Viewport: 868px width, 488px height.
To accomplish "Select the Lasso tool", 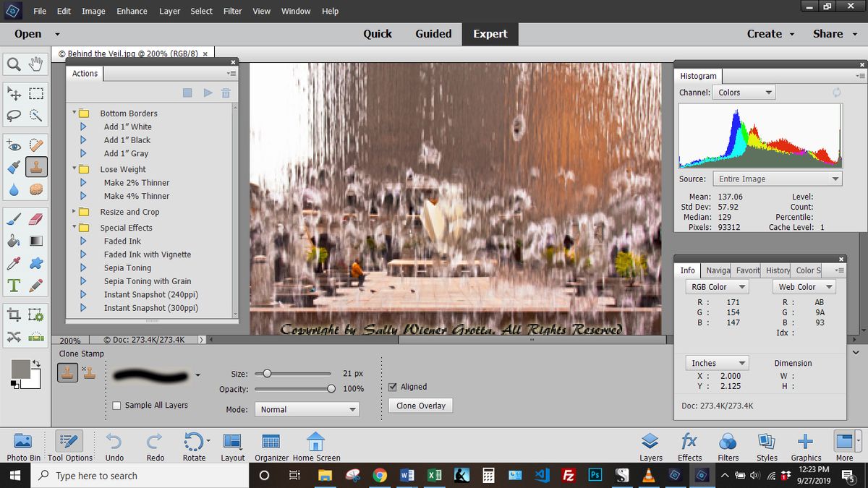I will point(14,114).
